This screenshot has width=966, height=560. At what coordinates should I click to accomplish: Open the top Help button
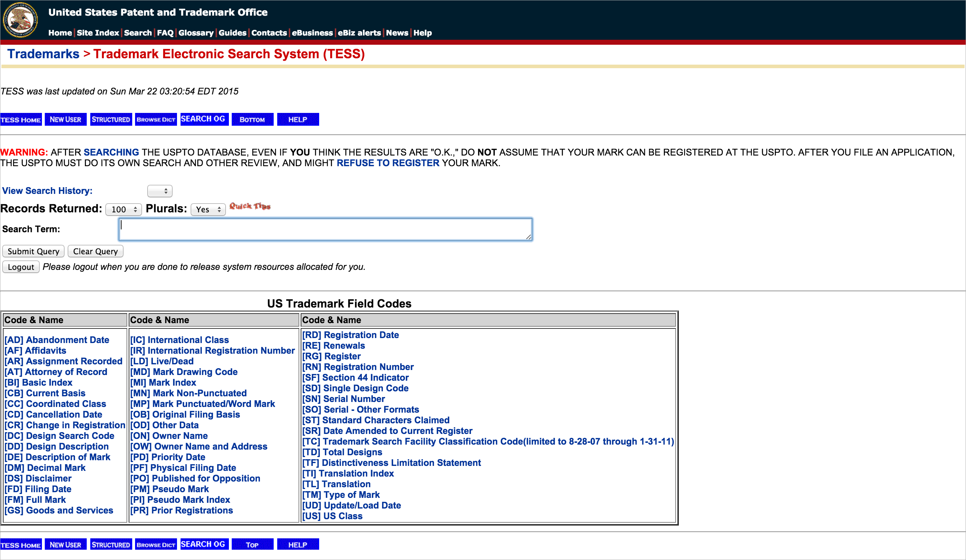coord(298,120)
